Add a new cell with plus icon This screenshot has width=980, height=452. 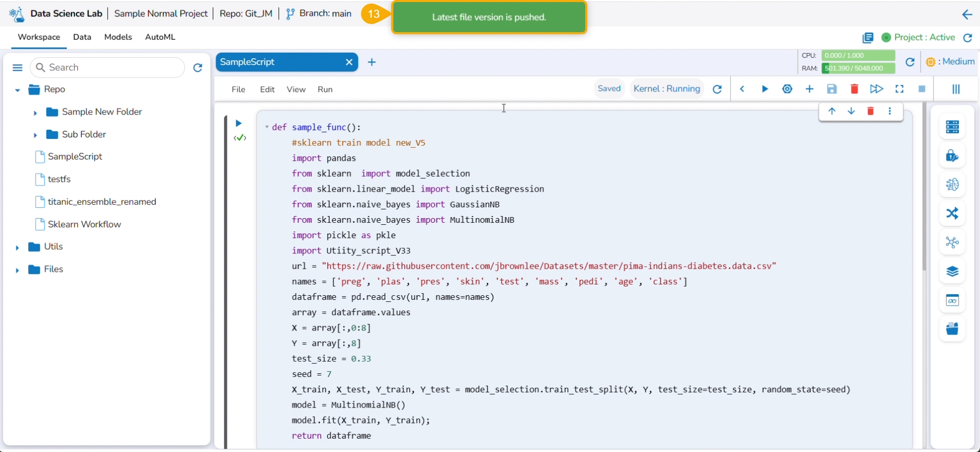[x=809, y=89]
